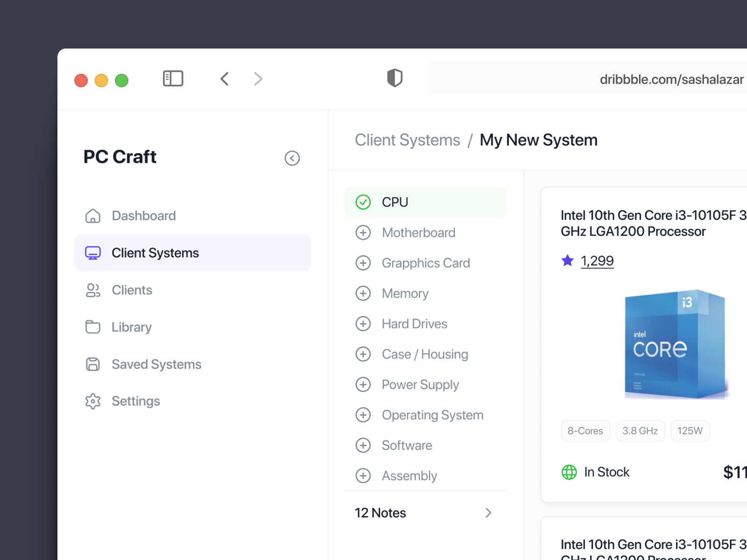The height and width of the screenshot is (560, 747).
Task: Collapse the sidebar with the circular chevron
Action: 292,158
